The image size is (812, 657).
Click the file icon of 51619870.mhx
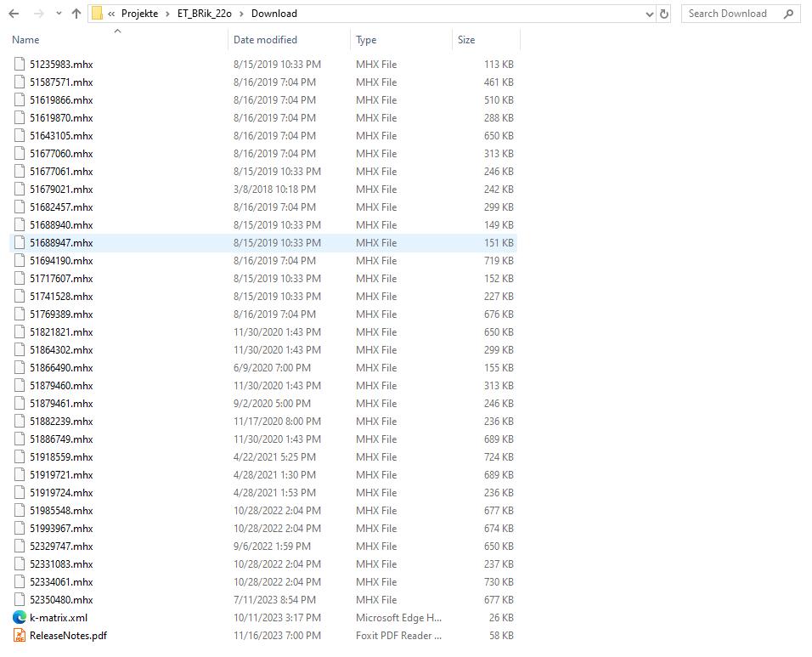point(20,117)
